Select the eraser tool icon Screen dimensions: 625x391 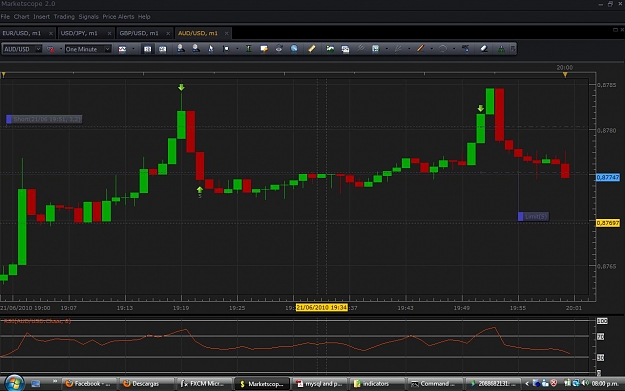(483, 49)
